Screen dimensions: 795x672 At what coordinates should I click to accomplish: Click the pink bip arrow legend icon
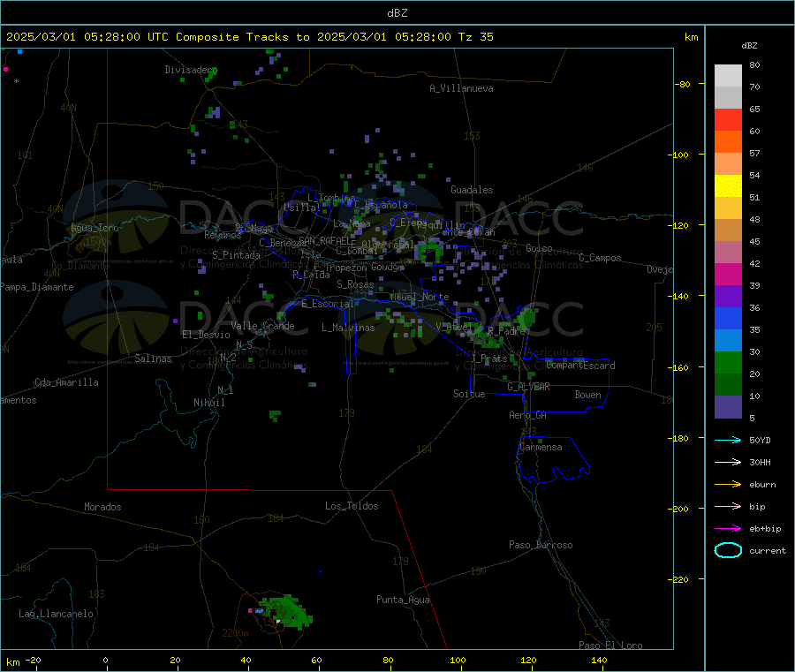click(728, 506)
